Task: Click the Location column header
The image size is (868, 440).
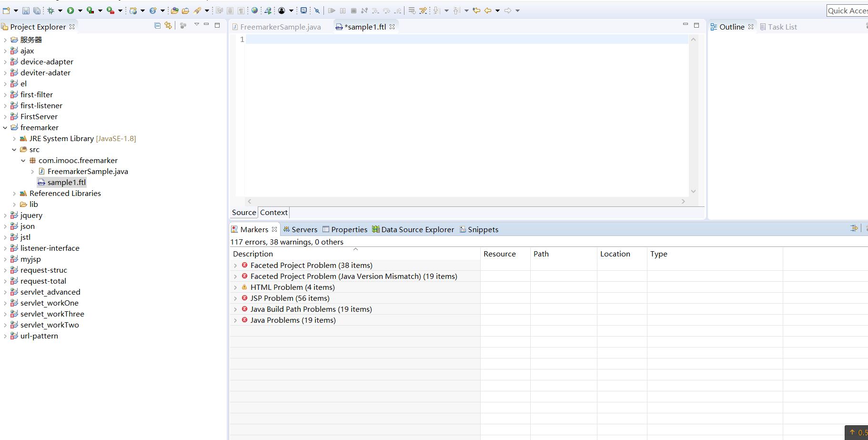Action: (x=622, y=254)
